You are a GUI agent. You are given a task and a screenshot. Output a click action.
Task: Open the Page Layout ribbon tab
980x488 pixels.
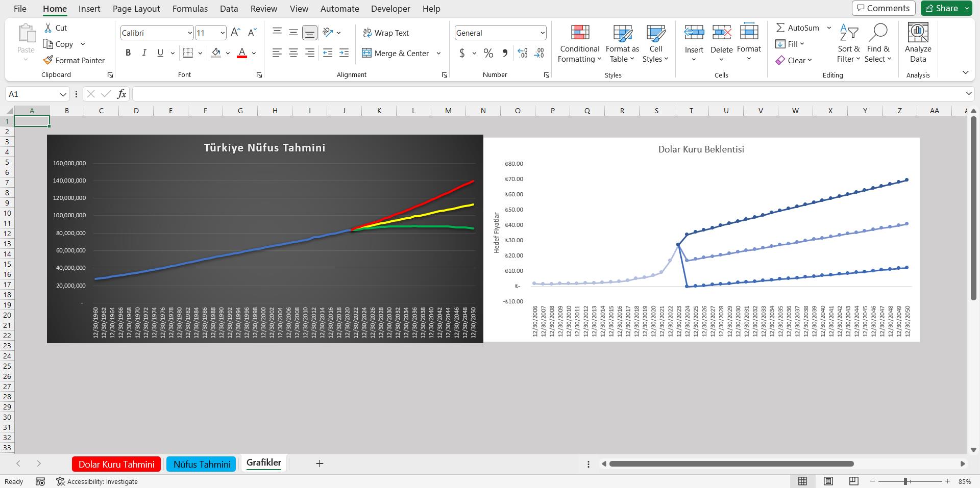pyautogui.click(x=136, y=9)
